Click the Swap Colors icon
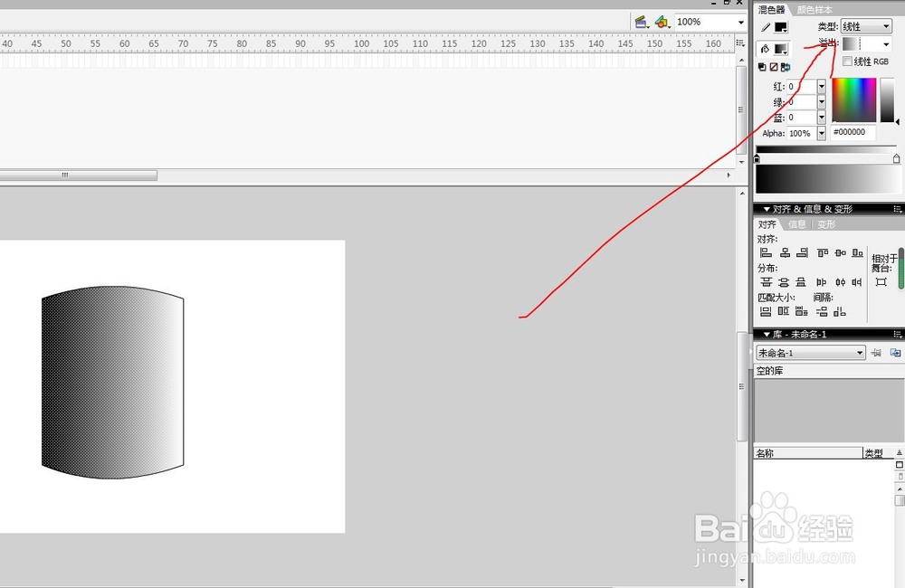Viewport: 905px width, 588px height. click(786, 67)
